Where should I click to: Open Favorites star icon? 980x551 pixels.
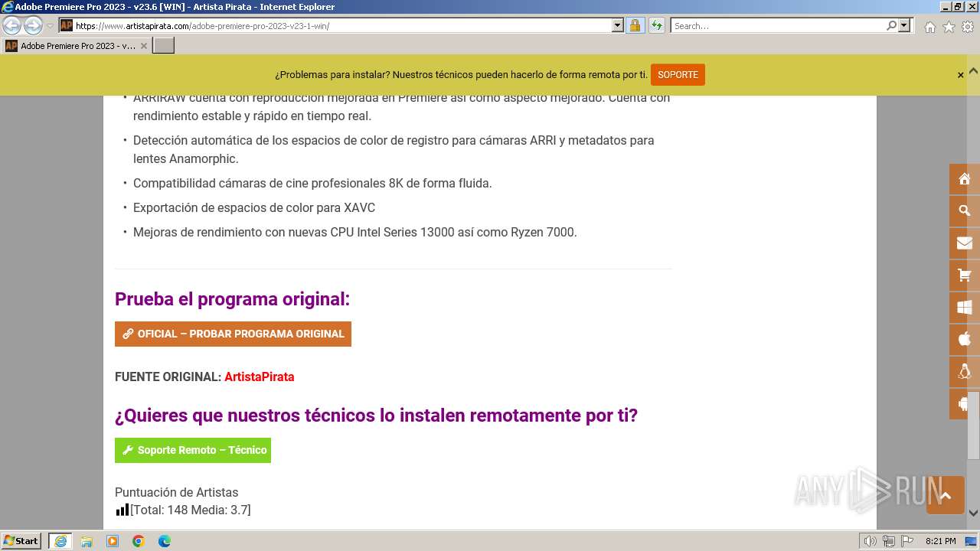(949, 27)
